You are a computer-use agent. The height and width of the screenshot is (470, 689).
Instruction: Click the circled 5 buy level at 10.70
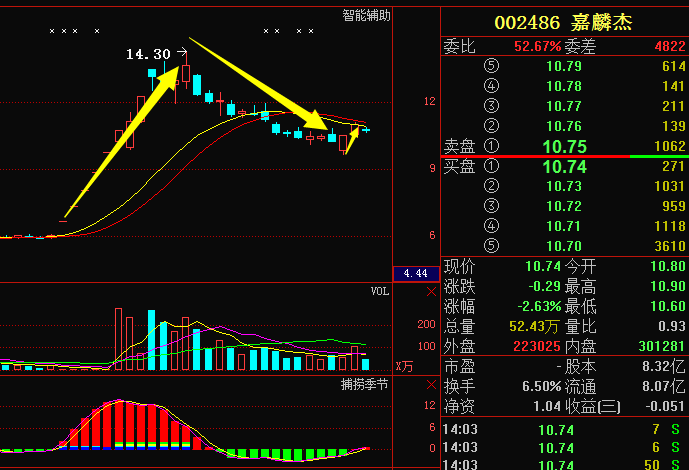point(490,246)
